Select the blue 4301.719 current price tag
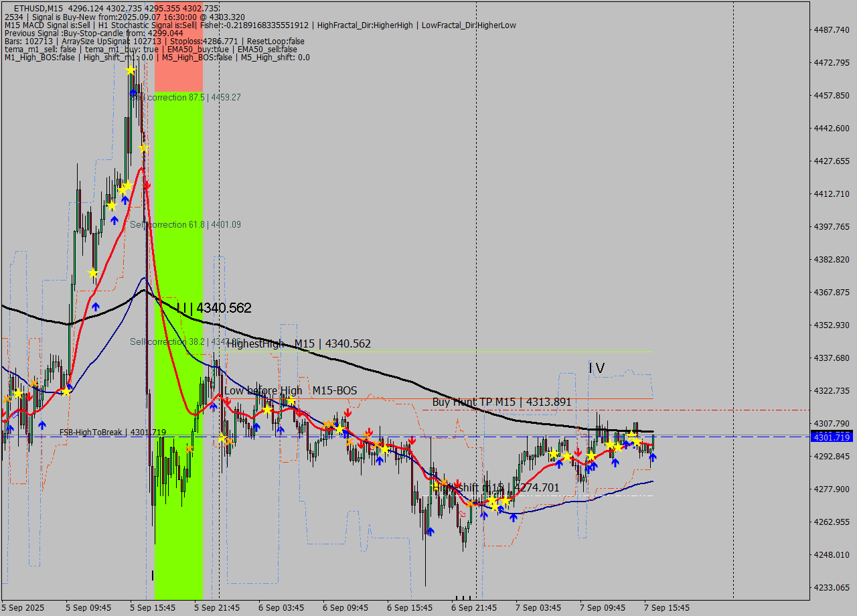857x616 pixels. click(x=830, y=437)
